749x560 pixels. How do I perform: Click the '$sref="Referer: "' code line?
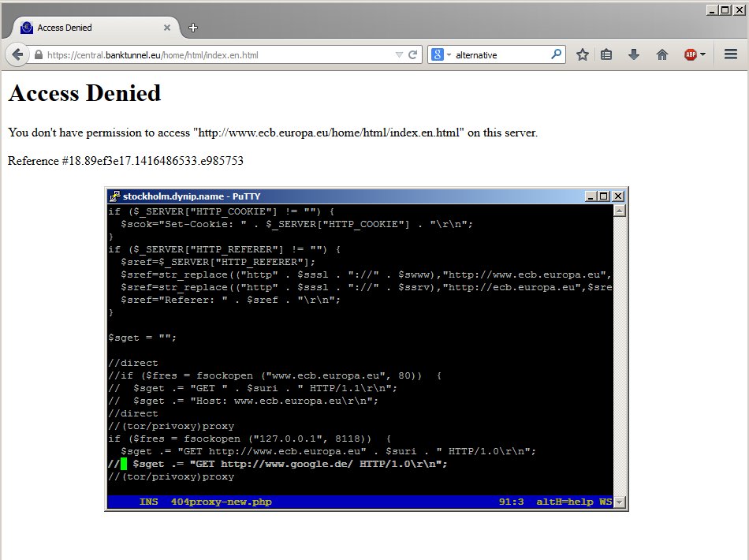pyautogui.click(x=231, y=300)
